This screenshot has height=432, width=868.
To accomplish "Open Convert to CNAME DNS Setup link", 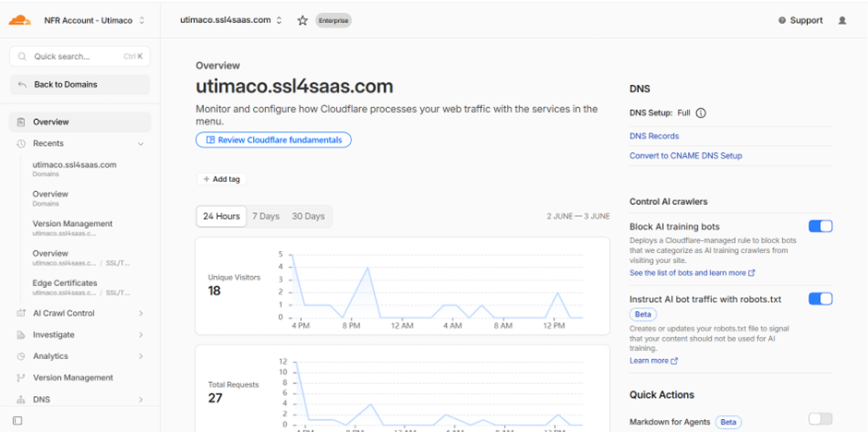I will [685, 156].
